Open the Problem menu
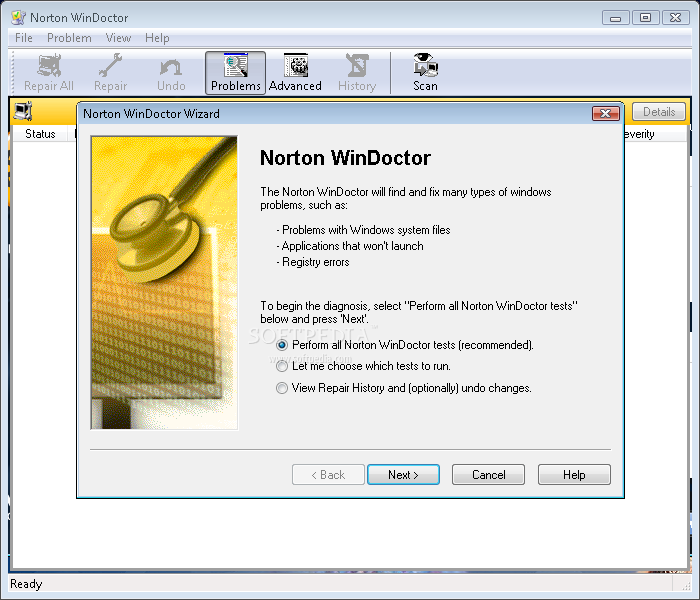Screen dimensions: 700x600 pyautogui.click(x=69, y=38)
